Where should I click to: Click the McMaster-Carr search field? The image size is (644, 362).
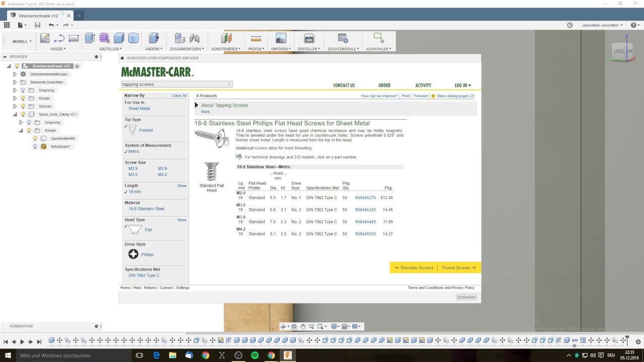177,84
